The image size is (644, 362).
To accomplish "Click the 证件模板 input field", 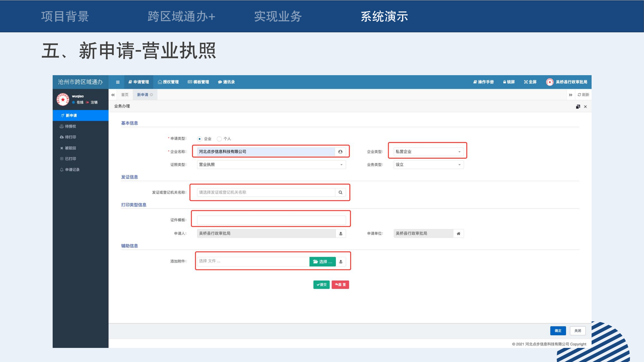I will point(271,220).
